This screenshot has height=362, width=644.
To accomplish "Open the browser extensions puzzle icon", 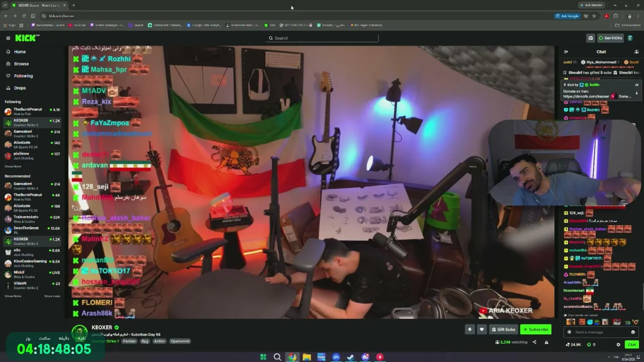I will pyautogui.click(x=616, y=16).
